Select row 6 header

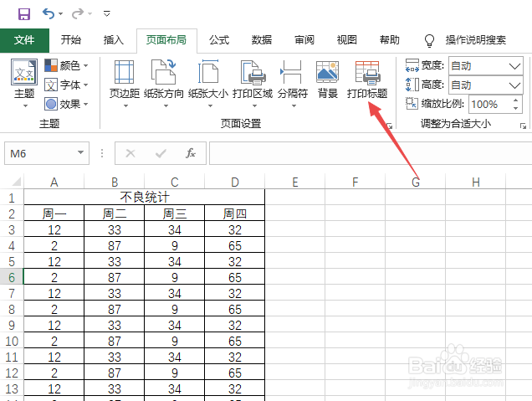point(12,277)
